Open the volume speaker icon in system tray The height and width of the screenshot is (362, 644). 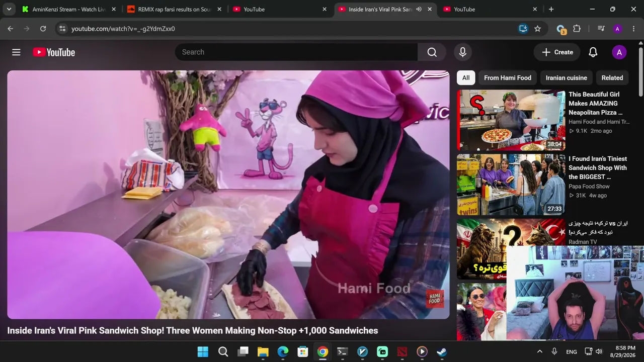599,352
